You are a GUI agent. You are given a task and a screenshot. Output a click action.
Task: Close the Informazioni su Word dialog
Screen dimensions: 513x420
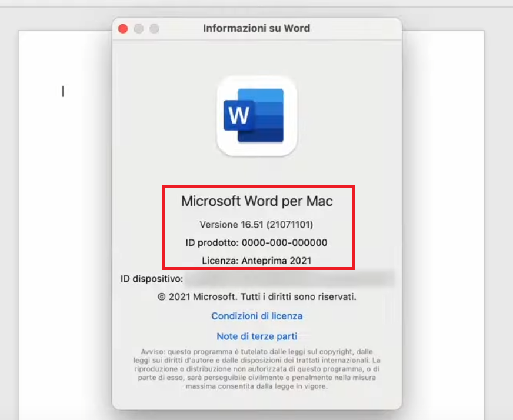click(x=123, y=29)
